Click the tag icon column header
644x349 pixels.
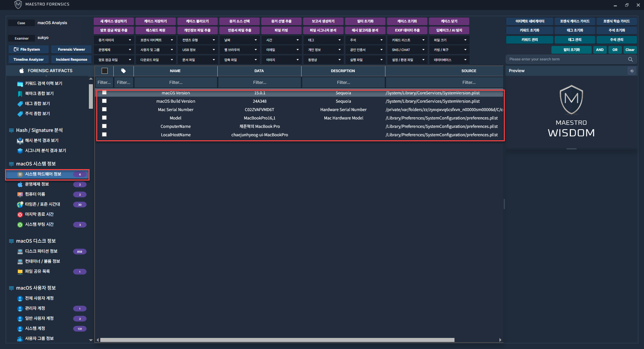(123, 71)
